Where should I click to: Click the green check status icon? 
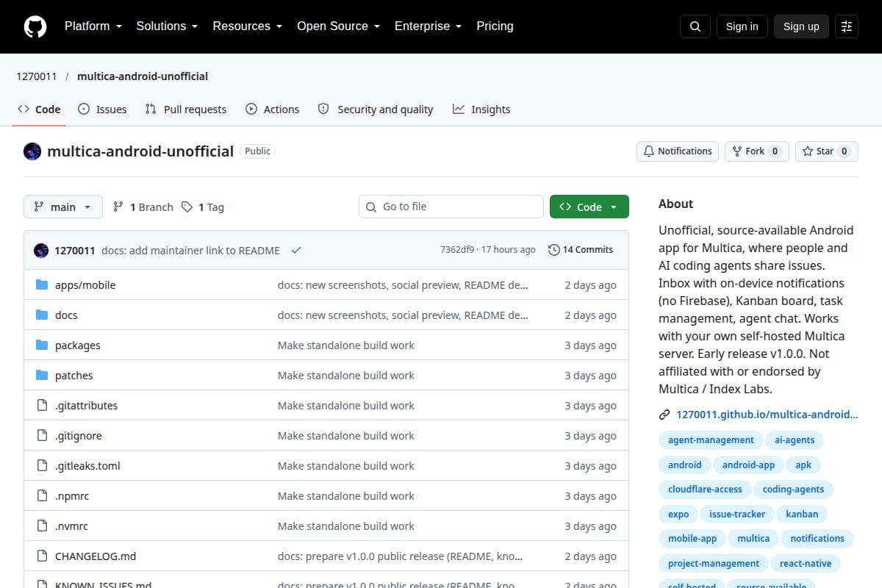point(296,250)
